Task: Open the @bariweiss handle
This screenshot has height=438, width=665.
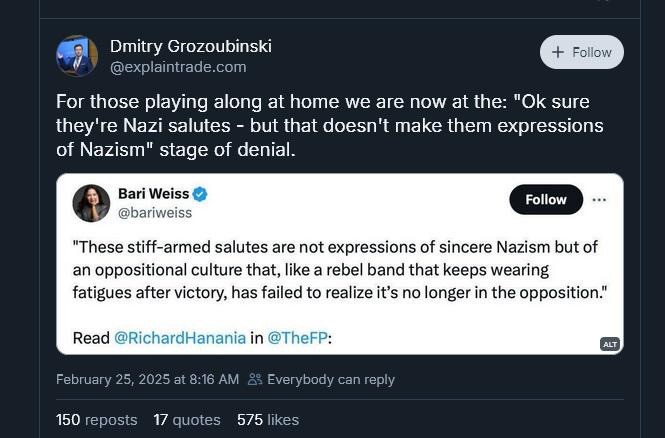Action: (x=155, y=212)
